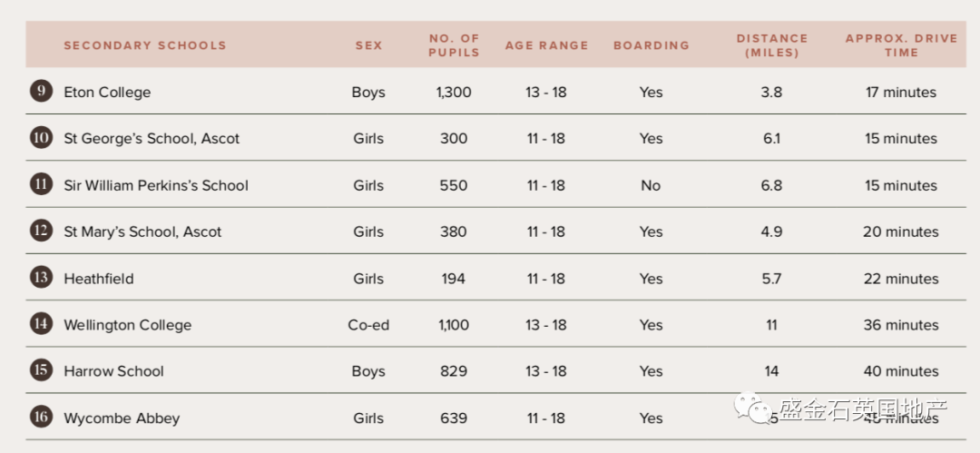Select Wellington College in the list

(128, 325)
